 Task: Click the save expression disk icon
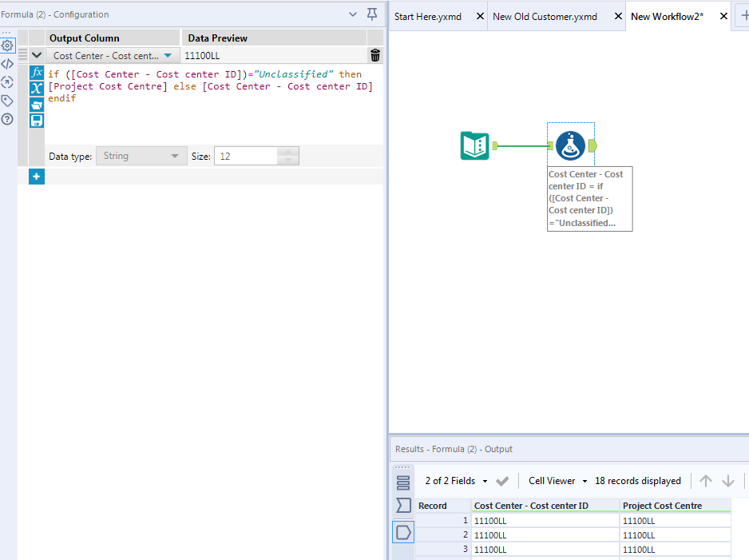pyautogui.click(x=36, y=120)
